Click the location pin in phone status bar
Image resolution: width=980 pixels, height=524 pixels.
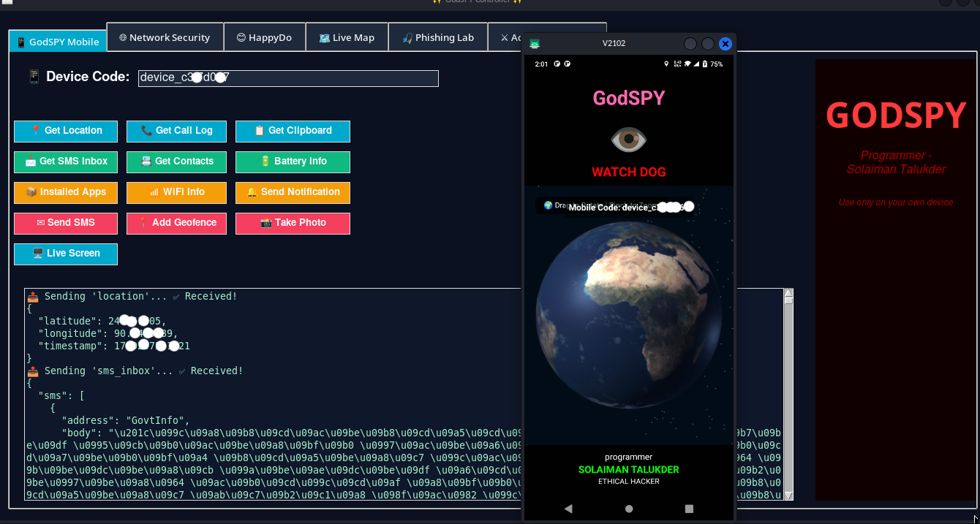pyautogui.click(x=666, y=64)
